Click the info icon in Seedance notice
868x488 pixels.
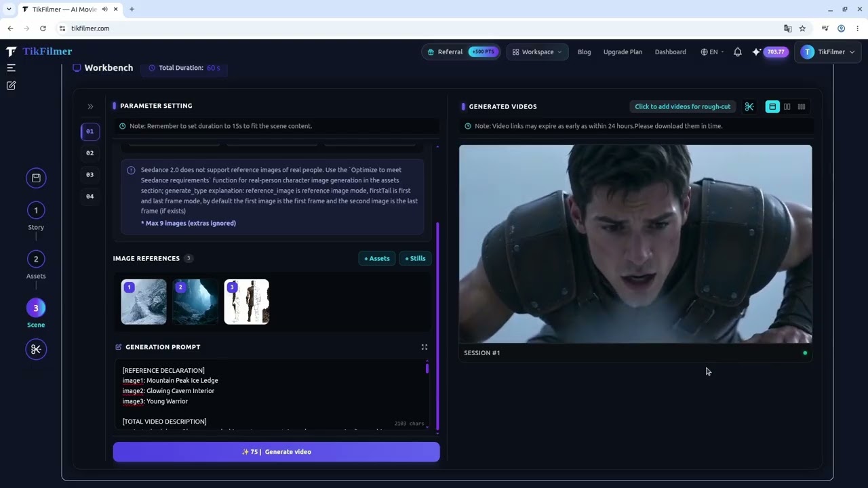pos(131,170)
